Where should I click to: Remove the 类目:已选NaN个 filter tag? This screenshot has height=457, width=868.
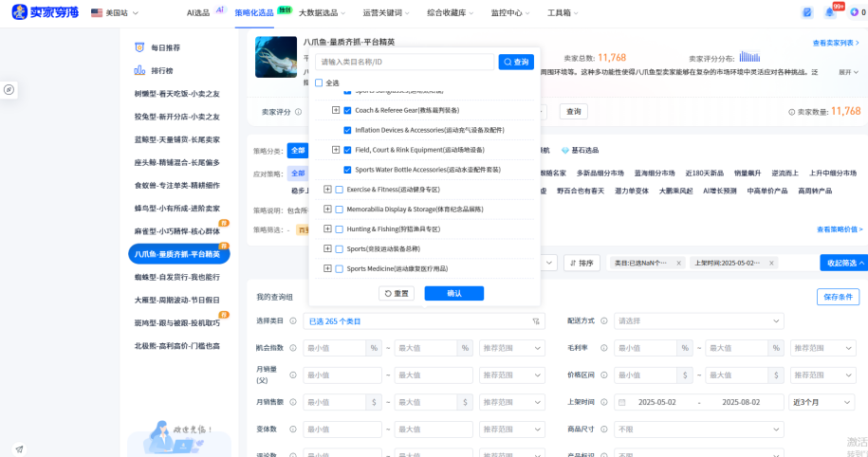point(678,264)
